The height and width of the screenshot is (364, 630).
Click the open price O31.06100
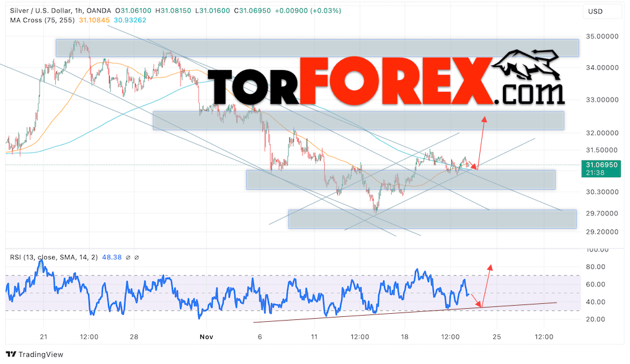pyautogui.click(x=133, y=11)
